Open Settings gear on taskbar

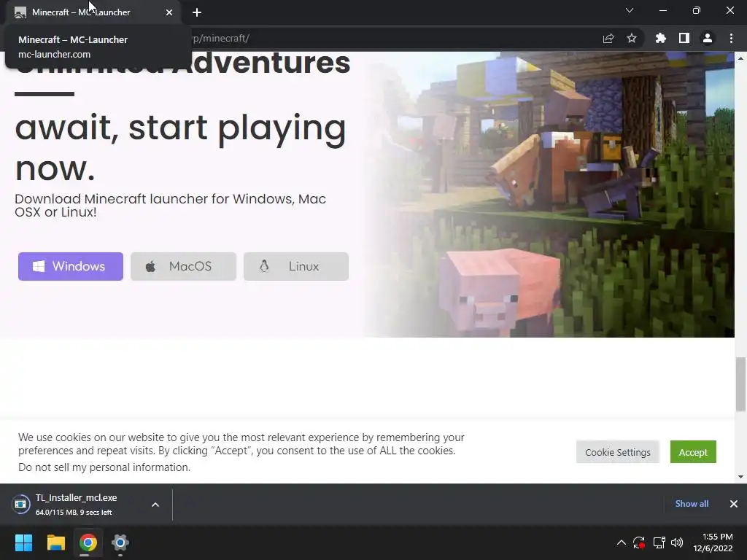[x=120, y=542]
